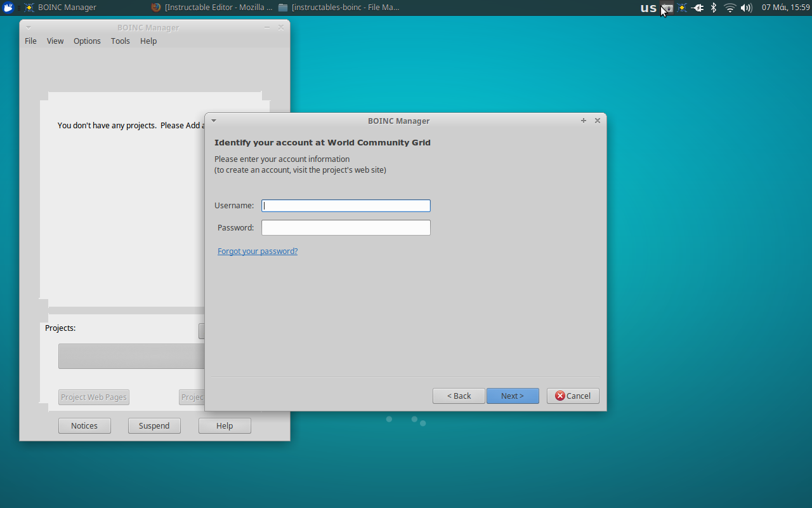Click the screenshot camera tray icon

[x=667, y=8]
